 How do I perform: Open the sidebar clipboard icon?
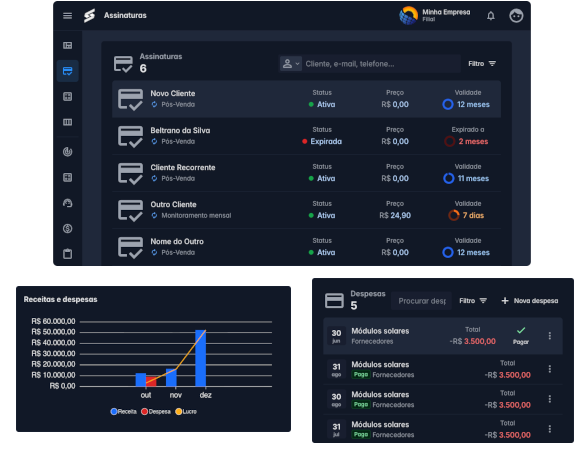pyautogui.click(x=67, y=254)
